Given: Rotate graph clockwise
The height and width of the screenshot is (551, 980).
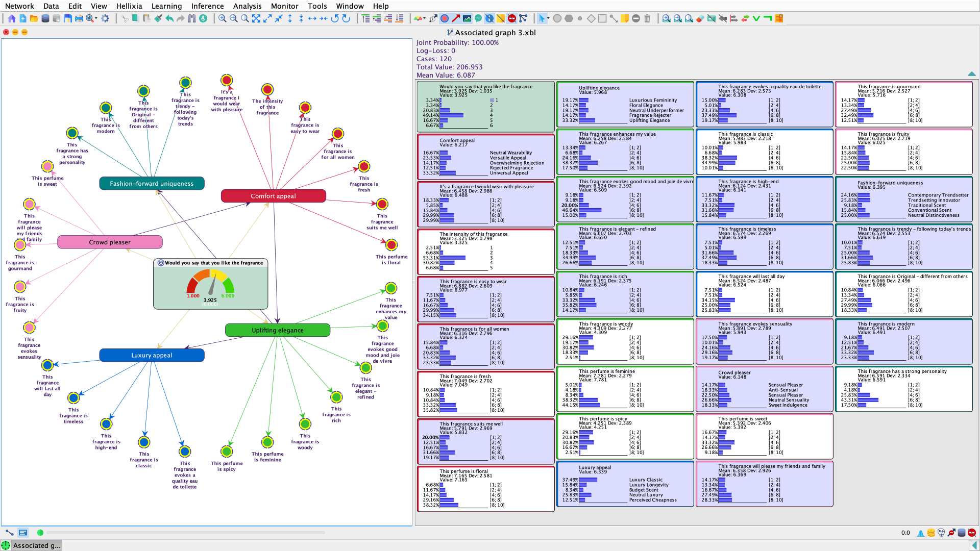Looking at the screenshot, I should tap(346, 18).
